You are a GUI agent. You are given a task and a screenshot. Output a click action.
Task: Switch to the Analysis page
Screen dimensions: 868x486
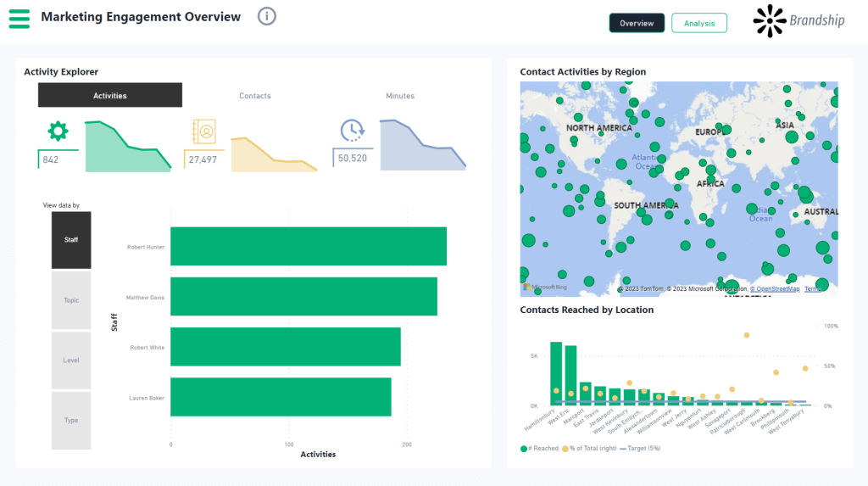click(x=699, y=24)
